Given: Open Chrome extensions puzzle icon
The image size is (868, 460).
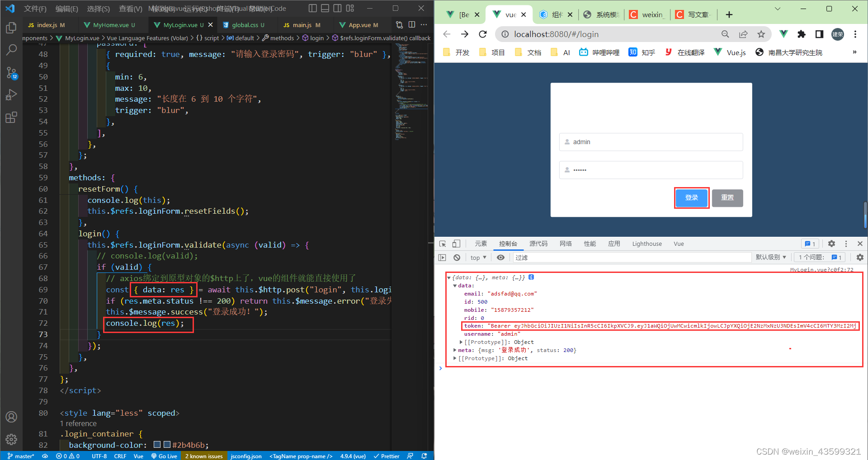Looking at the screenshot, I should click(x=802, y=34).
